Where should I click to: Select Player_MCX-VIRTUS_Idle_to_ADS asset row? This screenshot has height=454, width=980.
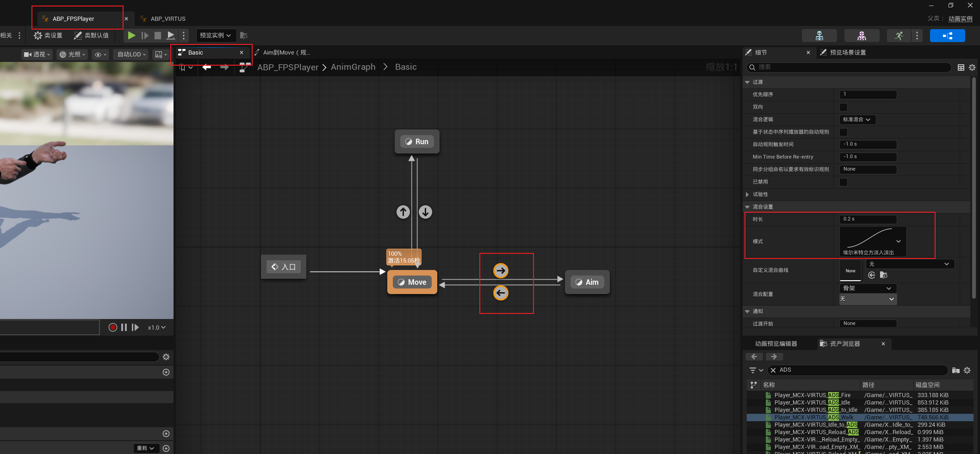tap(859, 425)
